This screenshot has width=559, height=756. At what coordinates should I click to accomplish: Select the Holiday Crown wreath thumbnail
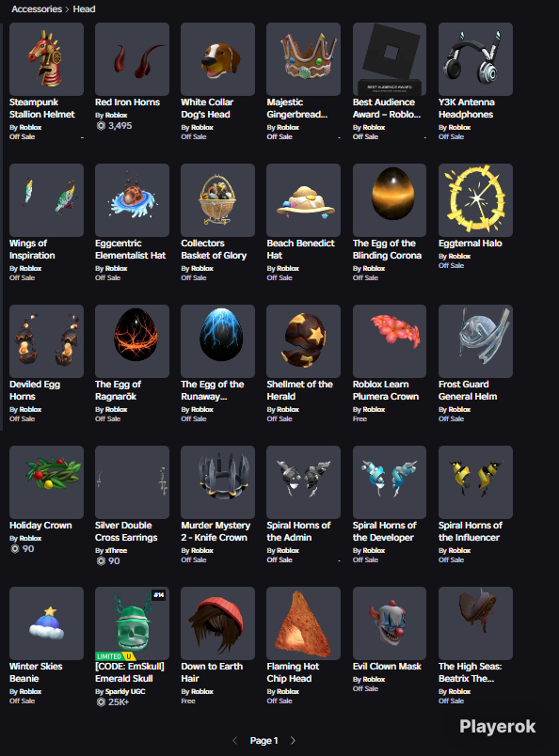(46, 482)
